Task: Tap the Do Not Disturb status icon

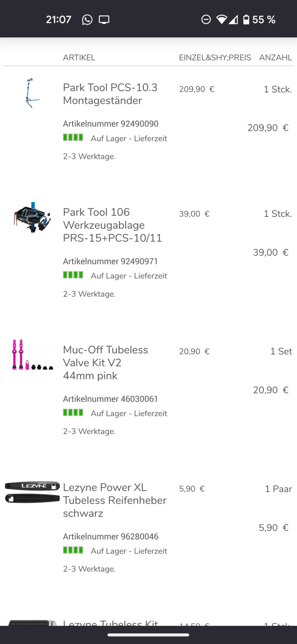Action: point(206,20)
